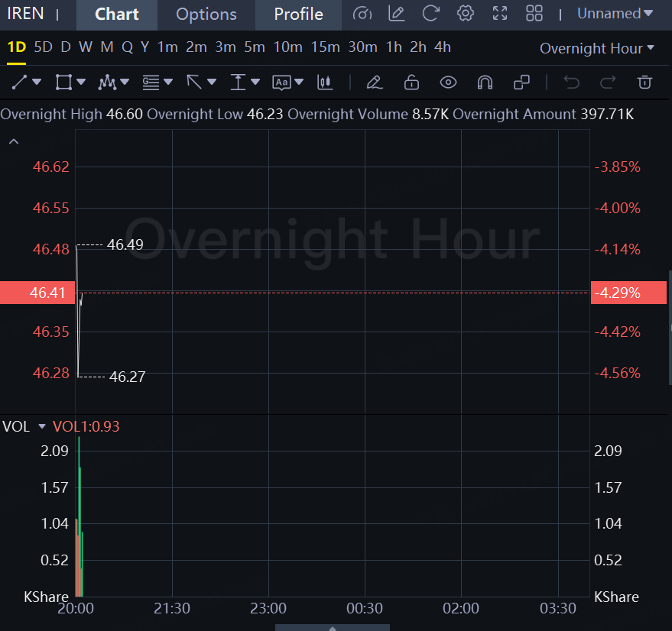Screen dimensions: 672x631
Task: Click the edit note icon in top bar
Action: point(397,14)
